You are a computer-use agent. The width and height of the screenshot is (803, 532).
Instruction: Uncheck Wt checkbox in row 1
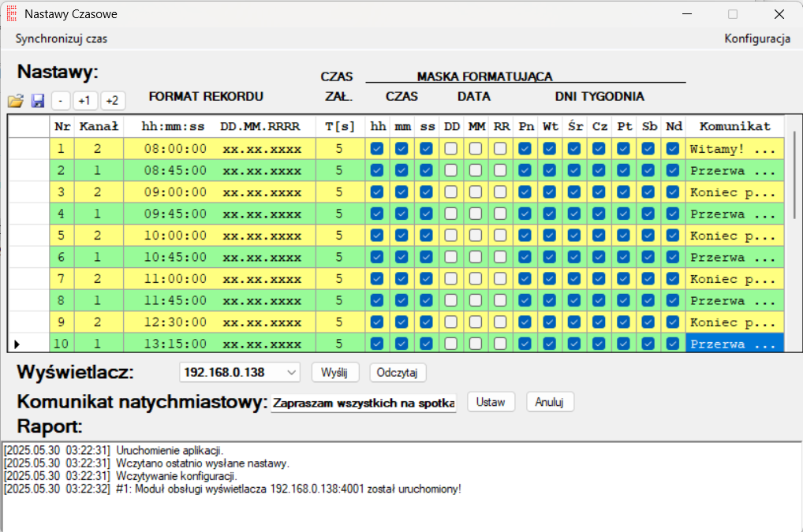[x=550, y=149]
